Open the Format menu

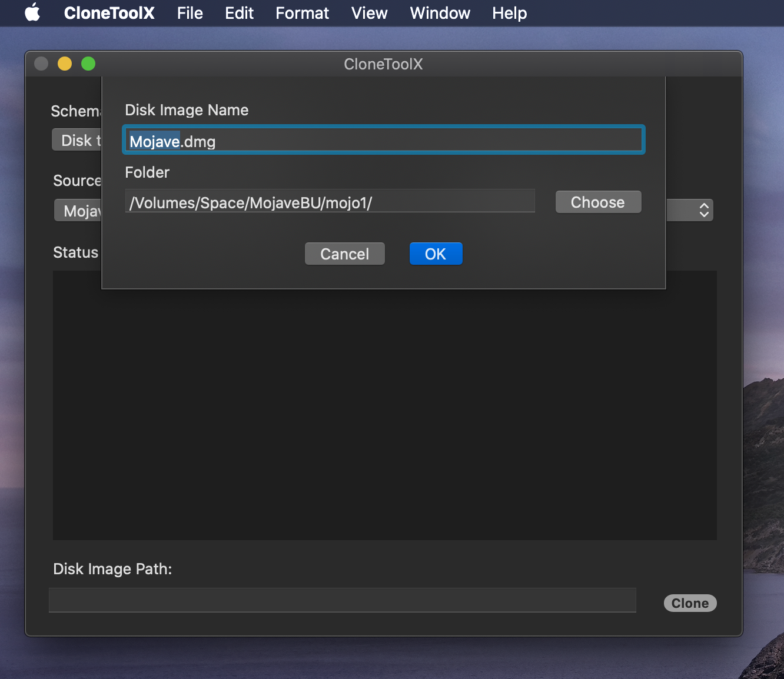pyautogui.click(x=302, y=13)
